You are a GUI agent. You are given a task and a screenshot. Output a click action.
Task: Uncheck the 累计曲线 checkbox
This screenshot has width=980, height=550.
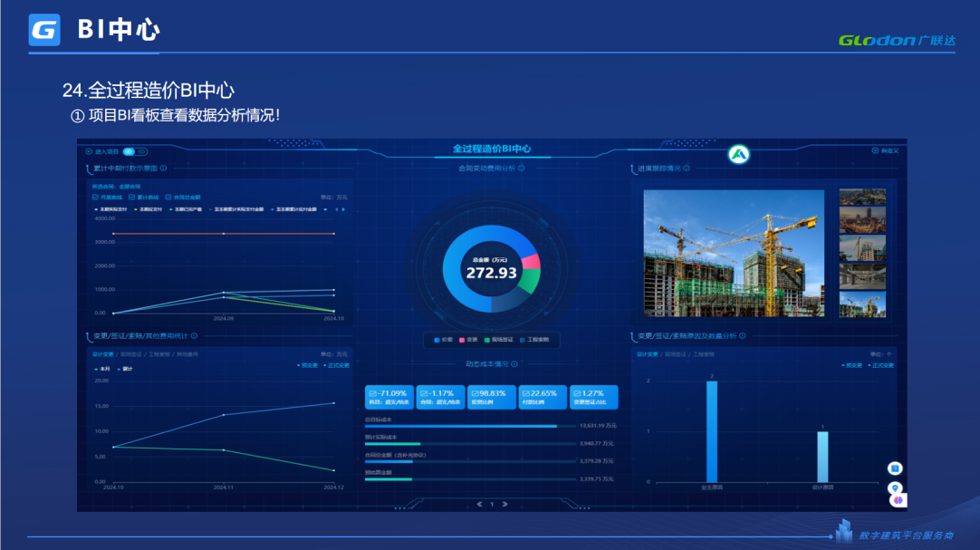click(x=131, y=197)
